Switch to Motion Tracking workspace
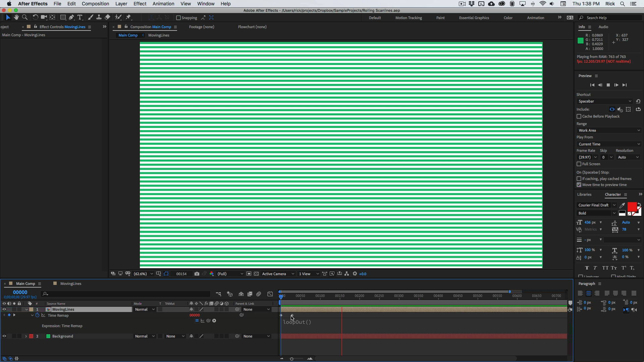 (x=408, y=18)
